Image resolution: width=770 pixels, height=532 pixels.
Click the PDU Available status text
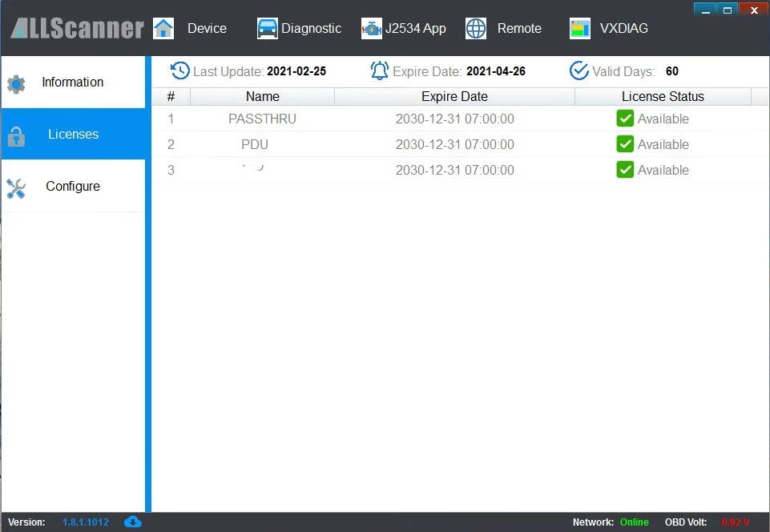pos(663,144)
